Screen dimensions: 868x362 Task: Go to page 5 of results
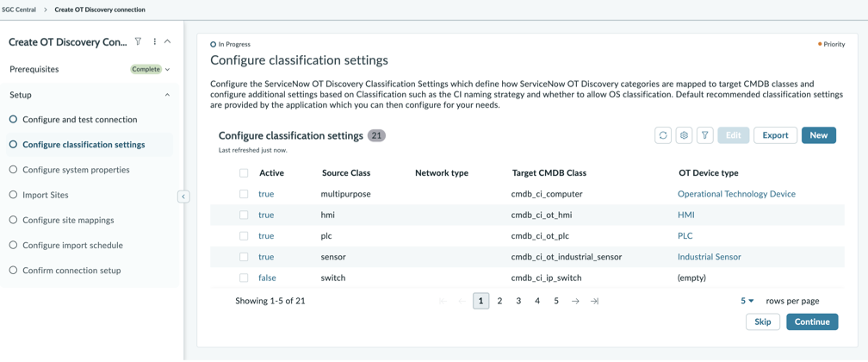coord(556,301)
